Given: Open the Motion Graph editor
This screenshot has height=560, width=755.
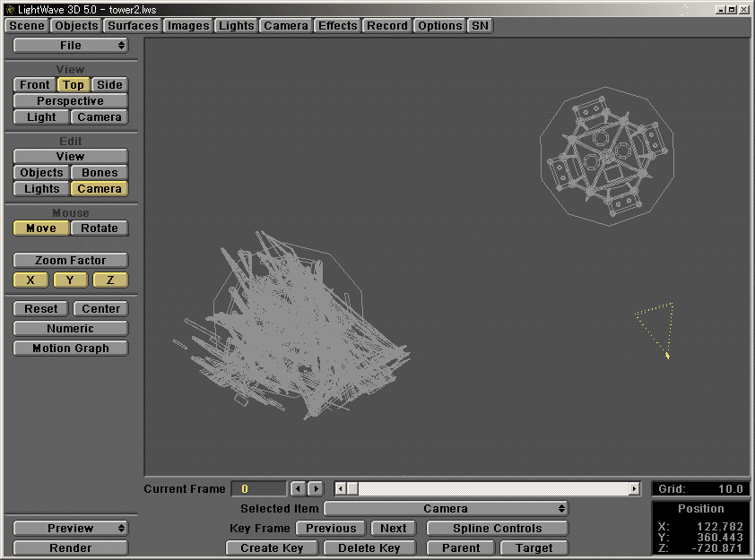Looking at the screenshot, I should 70,348.
